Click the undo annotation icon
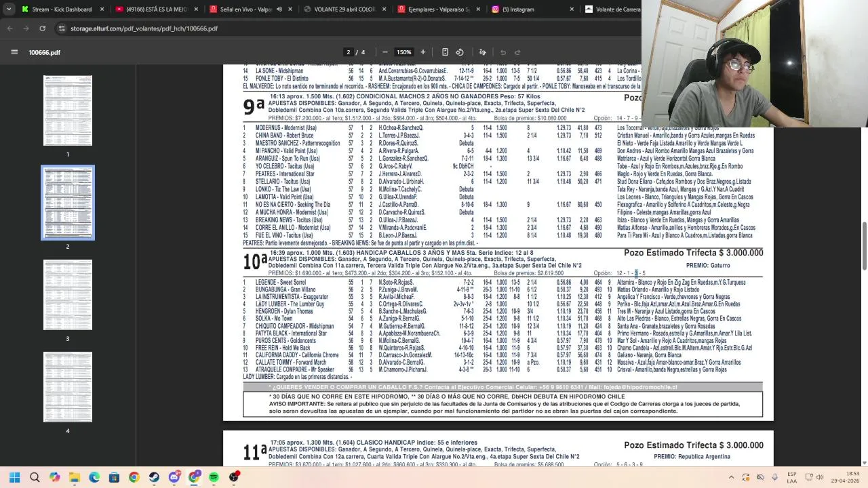 click(503, 52)
